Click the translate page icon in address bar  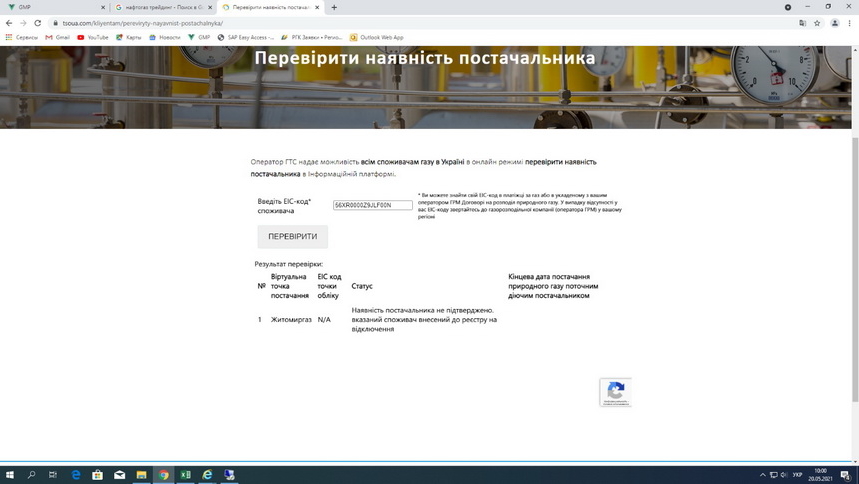click(802, 23)
